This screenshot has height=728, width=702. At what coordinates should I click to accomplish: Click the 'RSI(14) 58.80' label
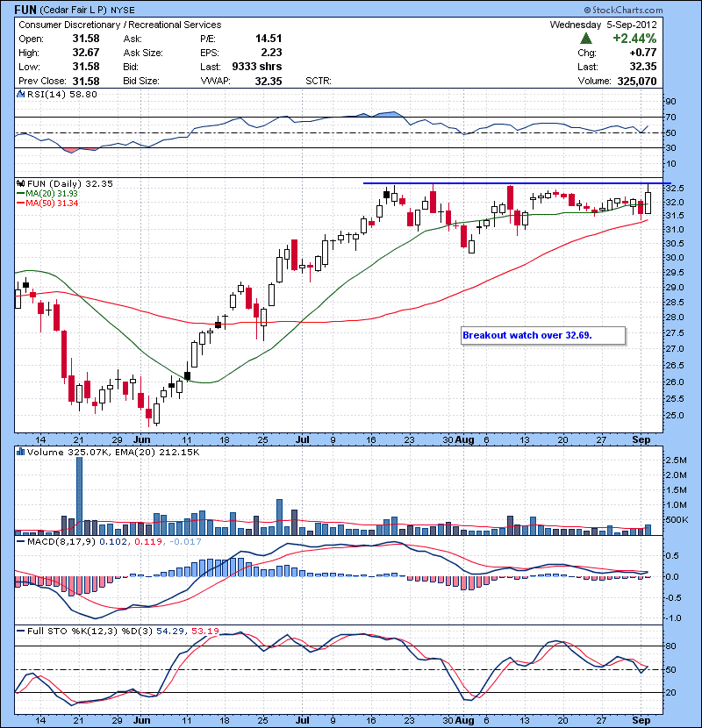coord(62,94)
